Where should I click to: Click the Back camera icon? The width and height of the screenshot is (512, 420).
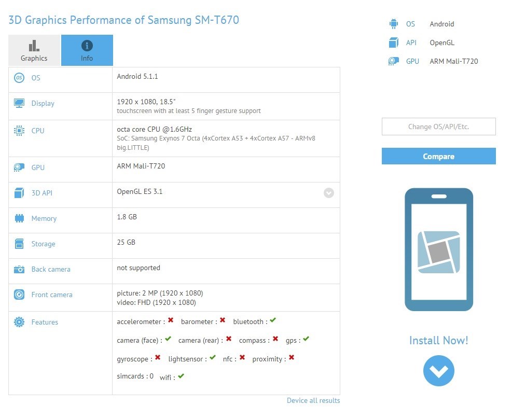coord(19,269)
